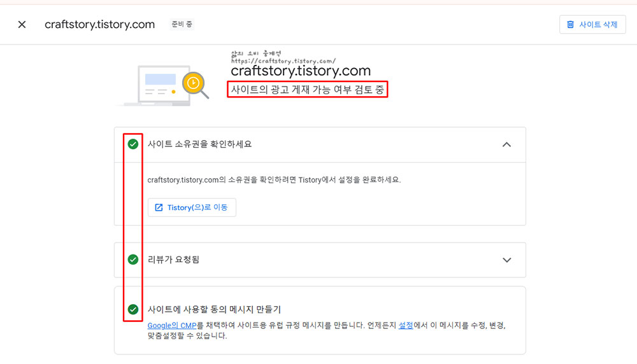Click the 리뷰가 요청됨 title text
This screenshot has width=637, height=364.
pos(173,259)
